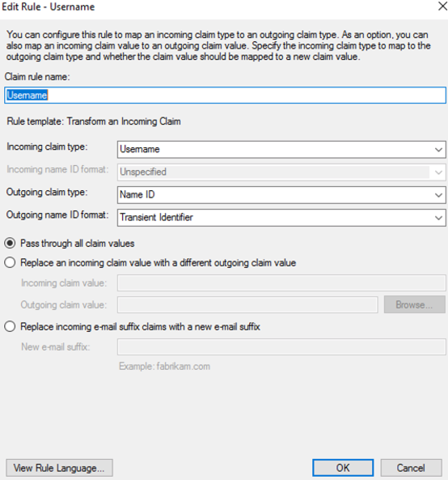Open the disabled Incoming name ID format dropdown
The image size is (448, 480).
pyautogui.click(x=281, y=172)
